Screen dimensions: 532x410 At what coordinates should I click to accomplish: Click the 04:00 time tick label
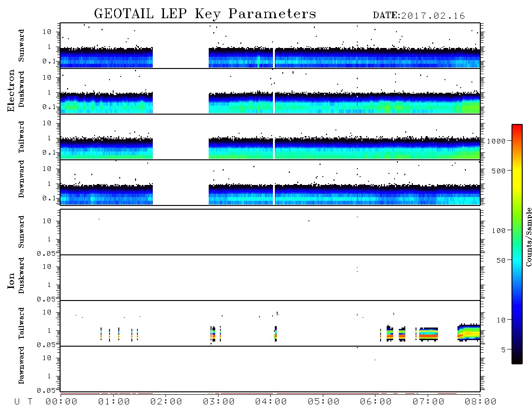click(271, 402)
